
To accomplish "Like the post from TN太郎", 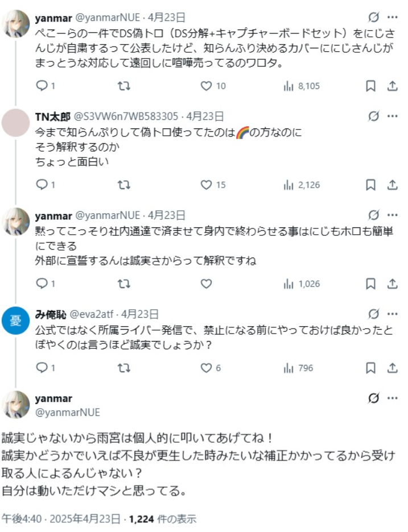I will tap(207, 185).
